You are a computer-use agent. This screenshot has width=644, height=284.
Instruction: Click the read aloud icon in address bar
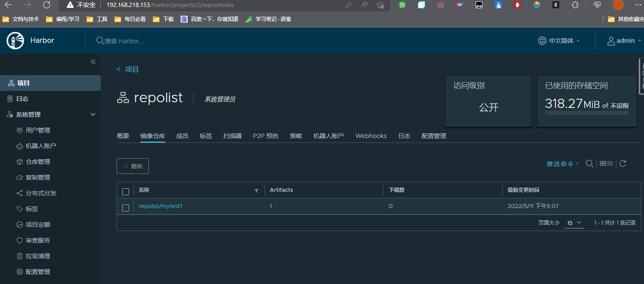pyautogui.click(x=364, y=5)
